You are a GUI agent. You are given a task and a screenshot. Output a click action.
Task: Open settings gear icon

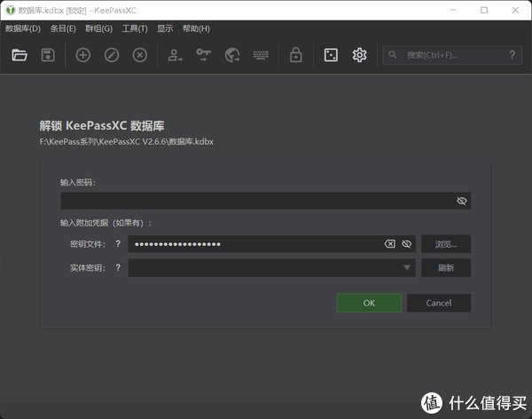pyautogui.click(x=360, y=55)
